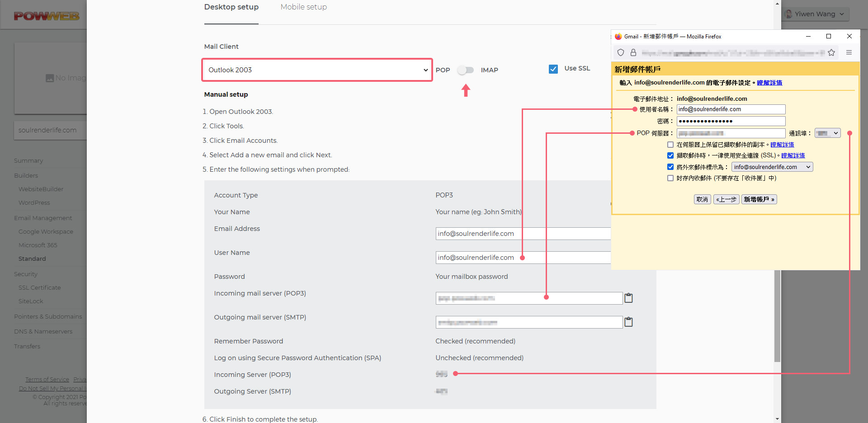Open WordPress in the sidebar
Image resolution: width=868 pixels, height=423 pixels.
pyautogui.click(x=34, y=203)
